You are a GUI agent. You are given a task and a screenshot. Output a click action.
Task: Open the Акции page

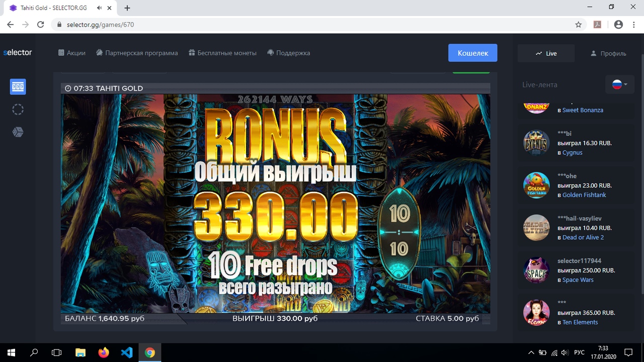point(72,53)
